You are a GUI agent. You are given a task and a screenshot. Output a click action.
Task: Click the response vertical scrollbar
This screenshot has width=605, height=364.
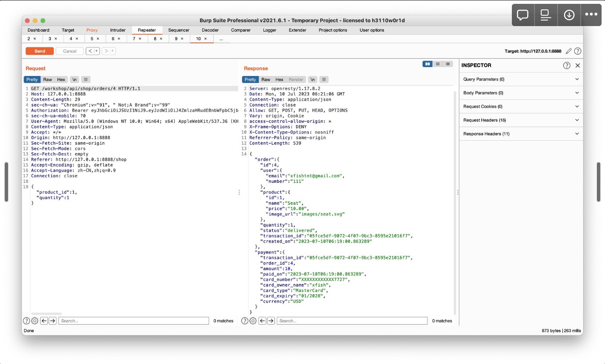(455, 202)
